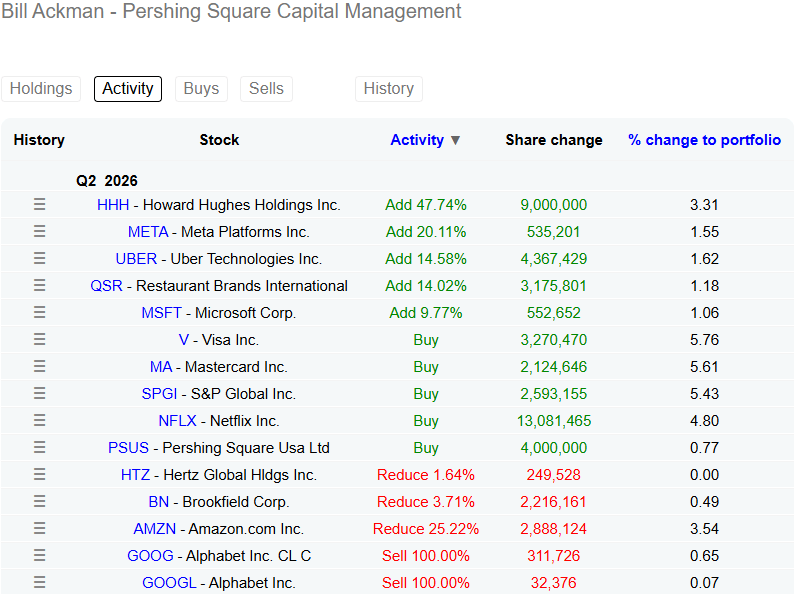
Task: Click history icon beside UBER row
Action: click(x=40, y=258)
